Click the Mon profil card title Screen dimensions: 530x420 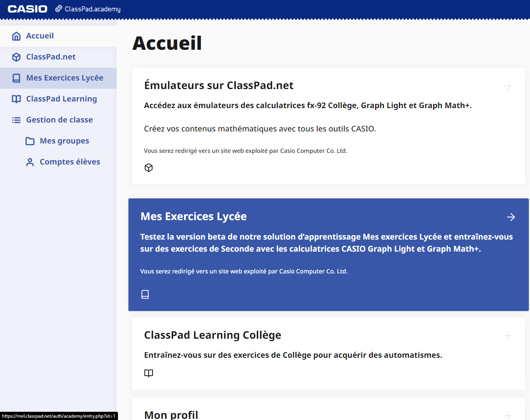171,415
